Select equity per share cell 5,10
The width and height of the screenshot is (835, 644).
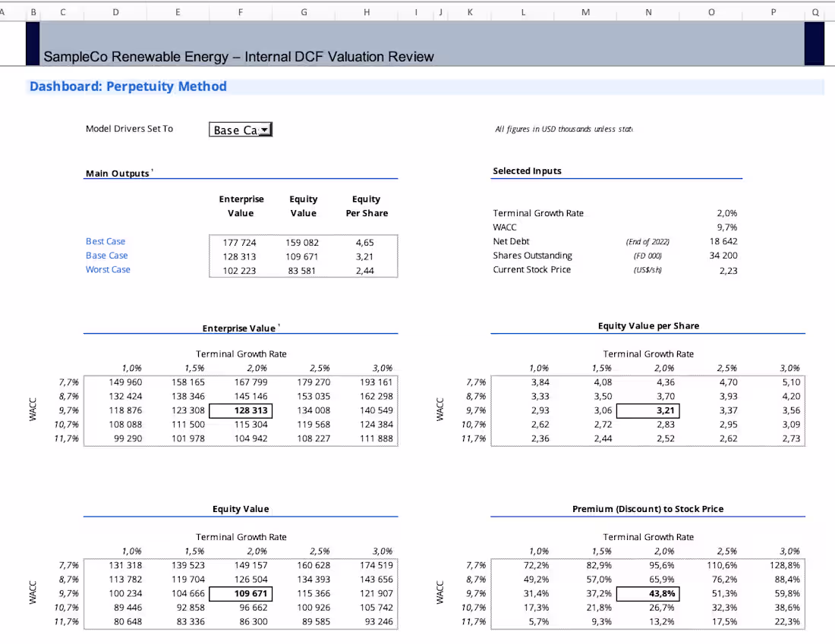(x=791, y=382)
